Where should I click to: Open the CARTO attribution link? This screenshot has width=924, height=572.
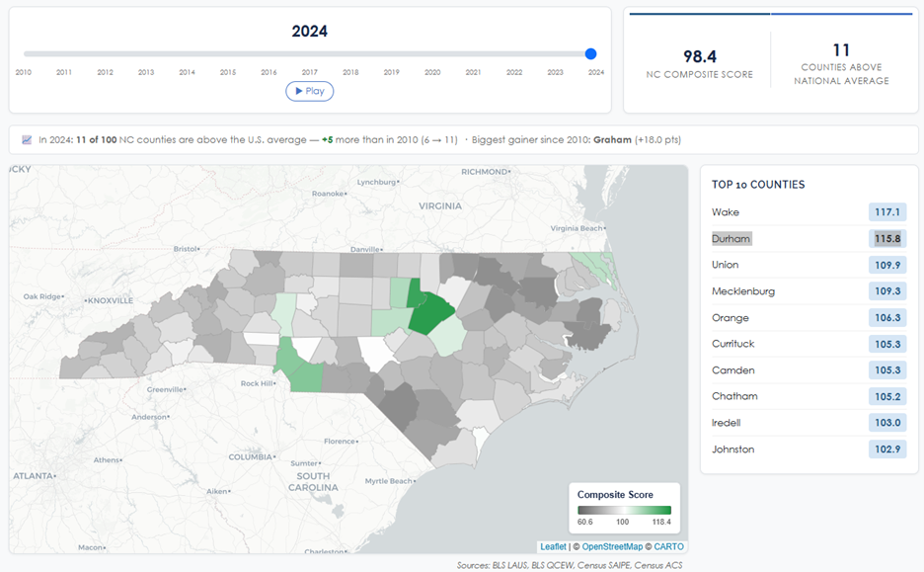668,546
